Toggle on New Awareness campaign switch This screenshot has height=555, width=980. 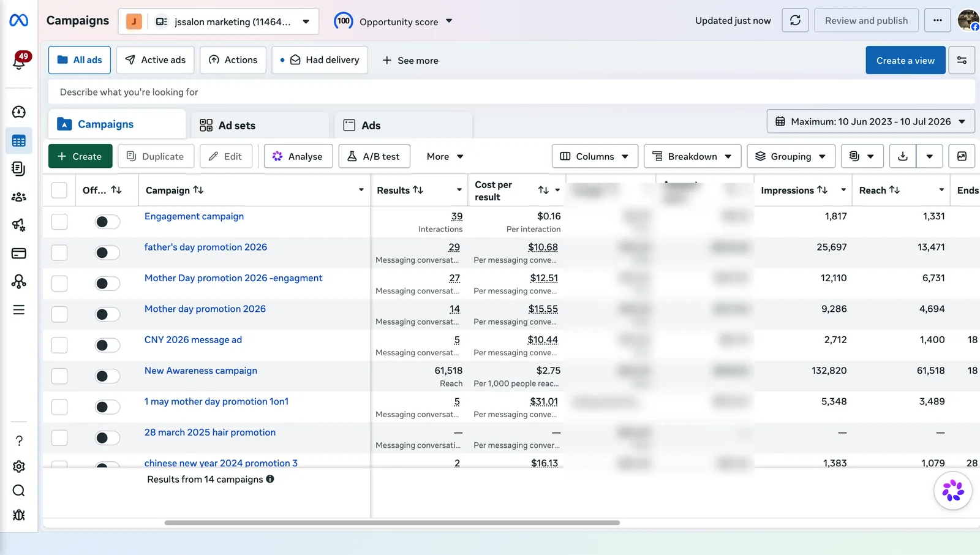pyautogui.click(x=107, y=376)
